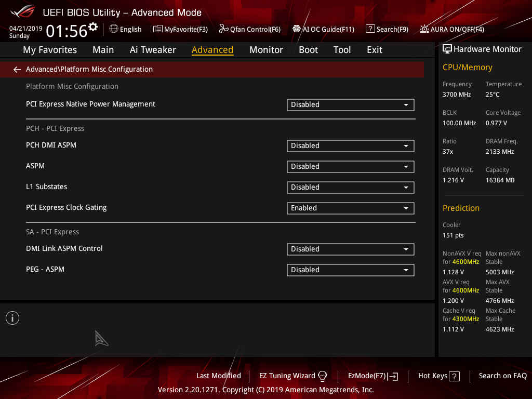The height and width of the screenshot is (399, 532).
Task: Select the English language button
Action: click(x=126, y=29)
